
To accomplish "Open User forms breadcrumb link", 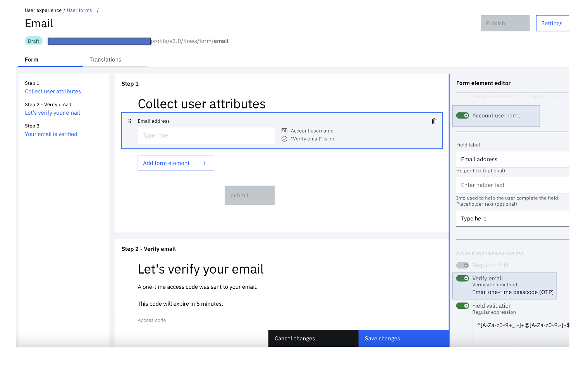I will click(x=79, y=10).
